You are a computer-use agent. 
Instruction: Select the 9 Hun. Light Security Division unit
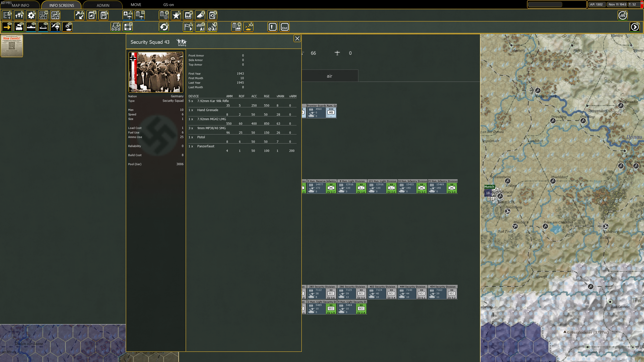coord(352,307)
